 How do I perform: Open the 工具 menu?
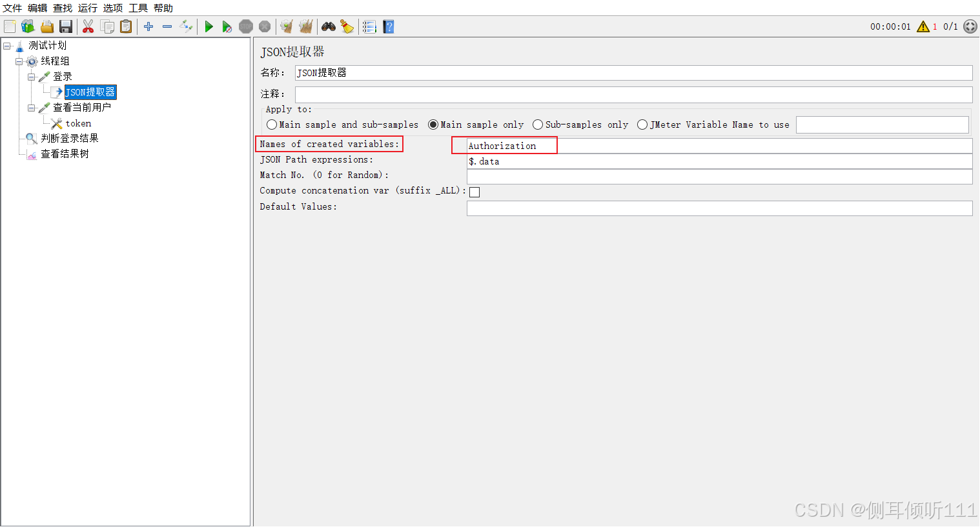(x=138, y=8)
